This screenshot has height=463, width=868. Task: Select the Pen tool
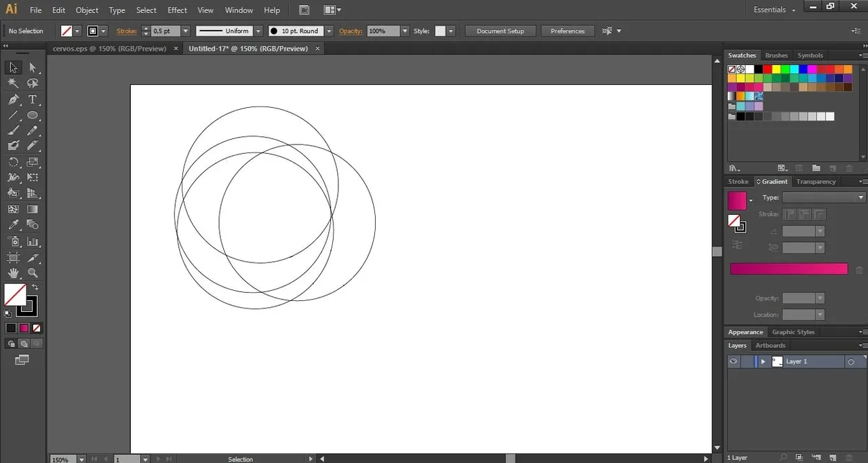pos(13,99)
